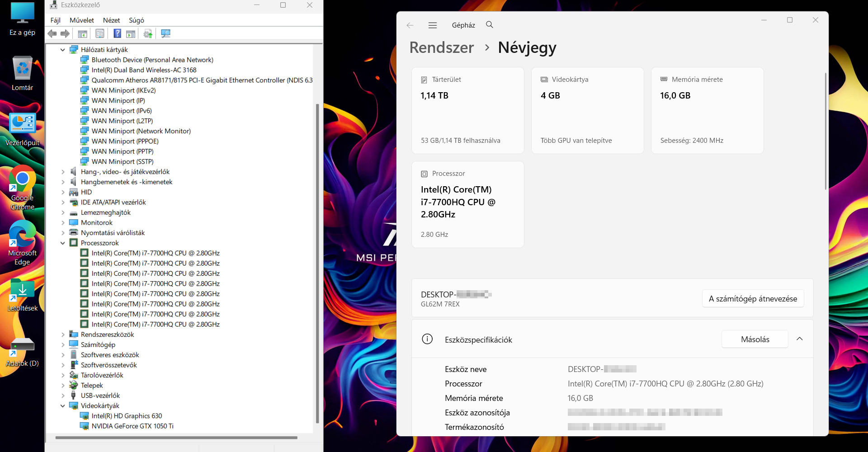The width and height of the screenshot is (868, 452).
Task: Select the Szoftverösszetevők tree label
Action: (x=108, y=365)
